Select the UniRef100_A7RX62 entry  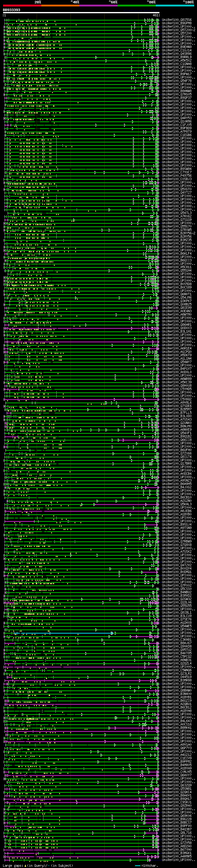click(x=176, y=216)
